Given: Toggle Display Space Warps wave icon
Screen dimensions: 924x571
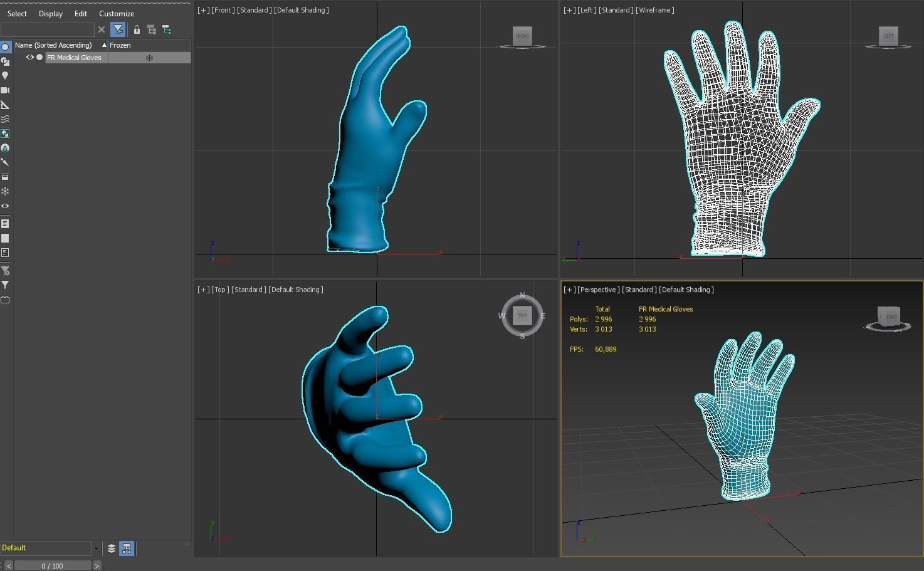Looking at the screenshot, I should coord(5,119).
